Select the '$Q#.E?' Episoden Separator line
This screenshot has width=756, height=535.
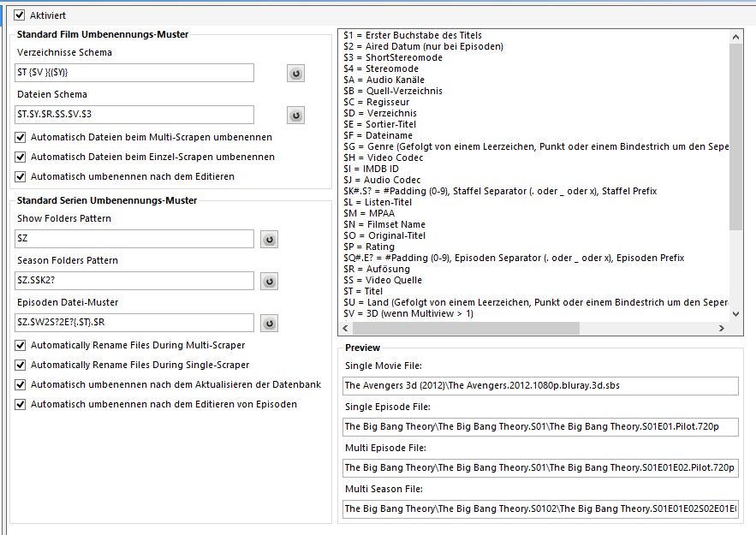tap(514, 258)
